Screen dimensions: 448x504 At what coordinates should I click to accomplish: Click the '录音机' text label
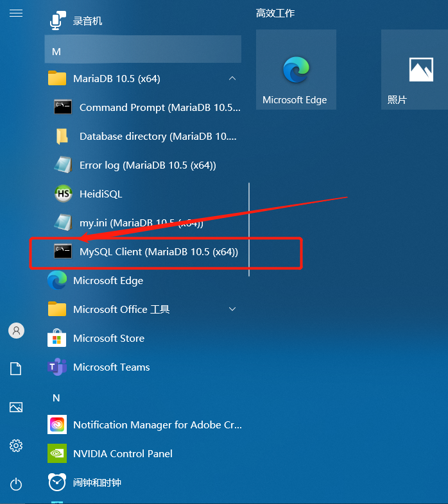(87, 21)
